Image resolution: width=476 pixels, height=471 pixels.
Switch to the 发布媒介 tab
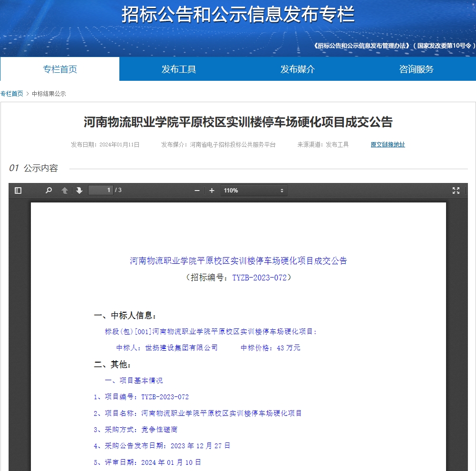click(x=297, y=69)
